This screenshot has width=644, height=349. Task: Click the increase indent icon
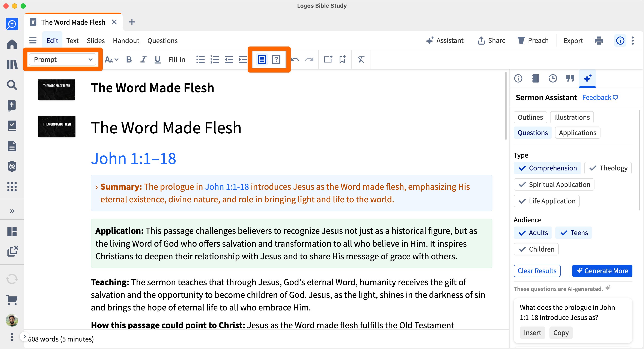pyautogui.click(x=243, y=59)
